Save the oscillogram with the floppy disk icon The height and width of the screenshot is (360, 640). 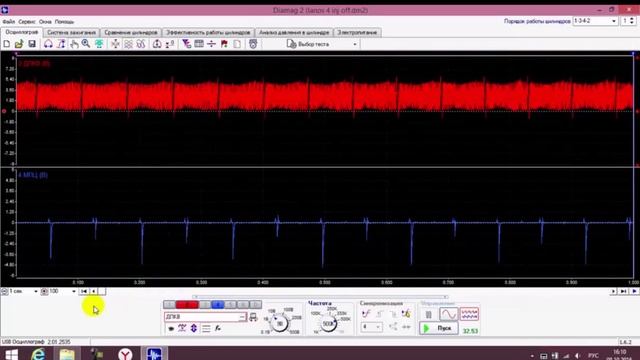[32, 44]
